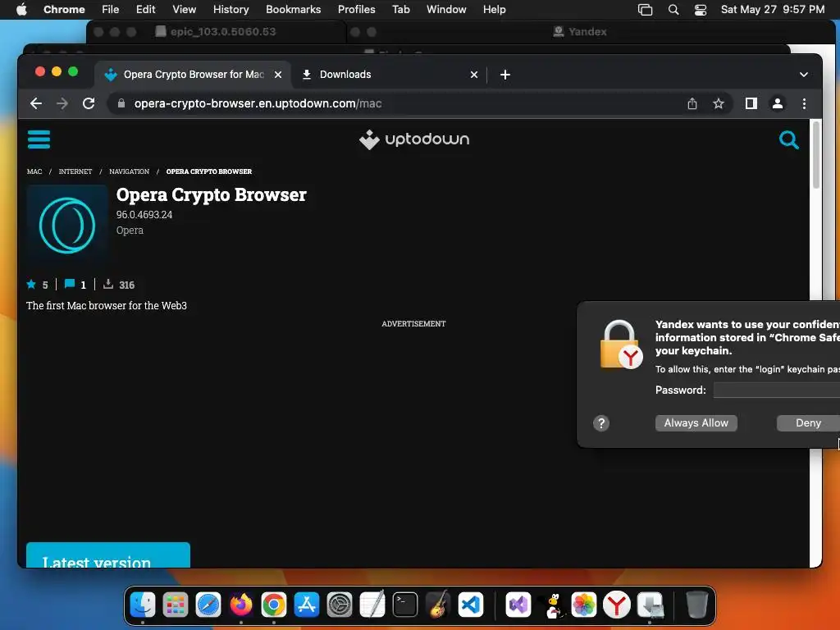Open the History menu
The width and height of the screenshot is (840, 630).
pyautogui.click(x=231, y=10)
